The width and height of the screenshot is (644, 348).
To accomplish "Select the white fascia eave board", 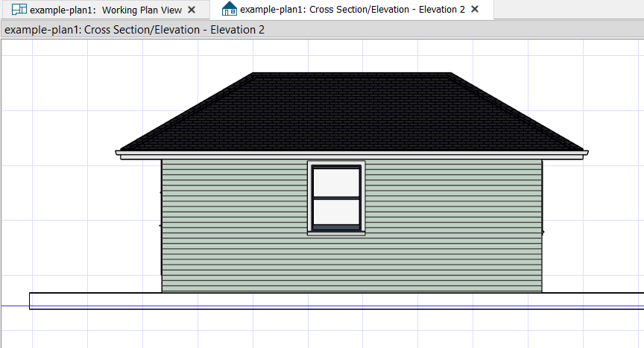I will pos(352,155).
